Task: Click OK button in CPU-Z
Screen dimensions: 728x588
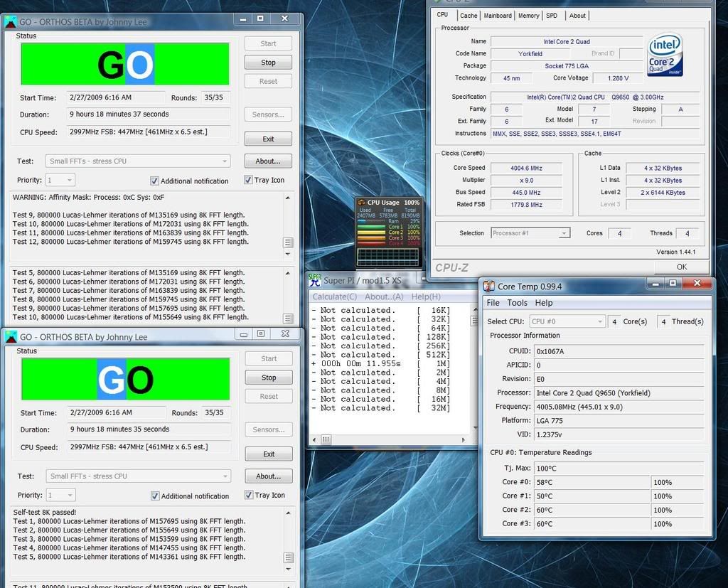Action: 682,267
